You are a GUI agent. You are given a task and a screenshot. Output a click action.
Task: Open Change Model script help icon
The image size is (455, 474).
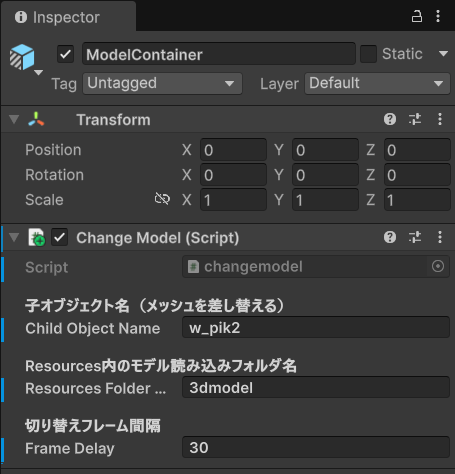click(x=390, y=237)
